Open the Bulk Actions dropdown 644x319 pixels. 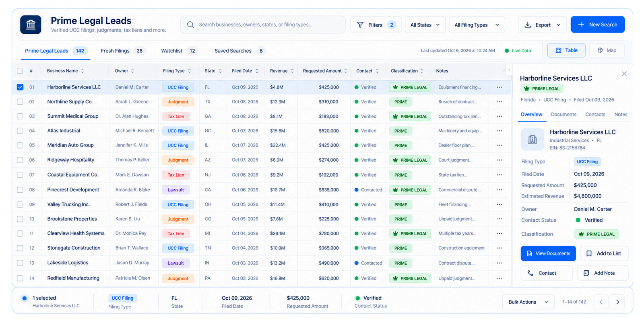tap(528, 302)
